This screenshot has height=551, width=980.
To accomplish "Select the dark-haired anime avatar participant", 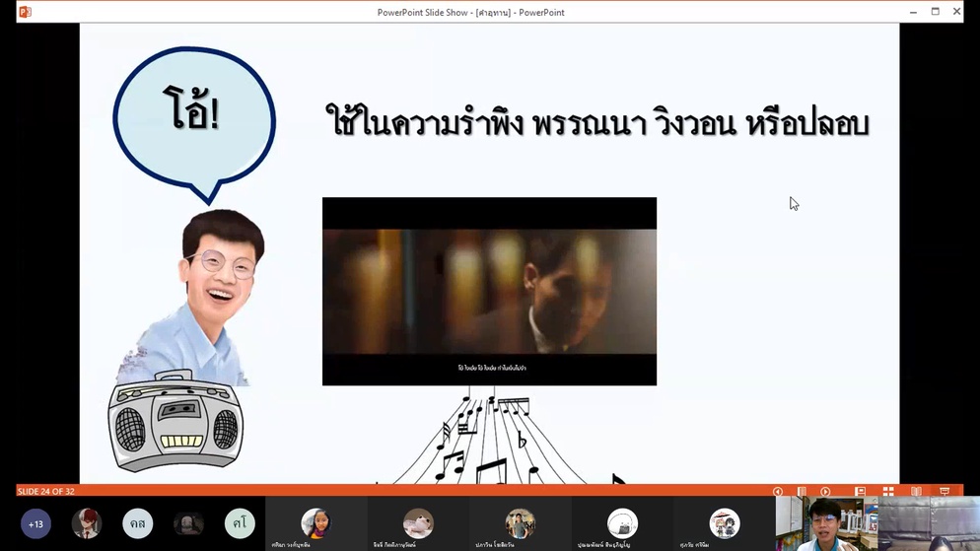I will [x=188, y=523].
